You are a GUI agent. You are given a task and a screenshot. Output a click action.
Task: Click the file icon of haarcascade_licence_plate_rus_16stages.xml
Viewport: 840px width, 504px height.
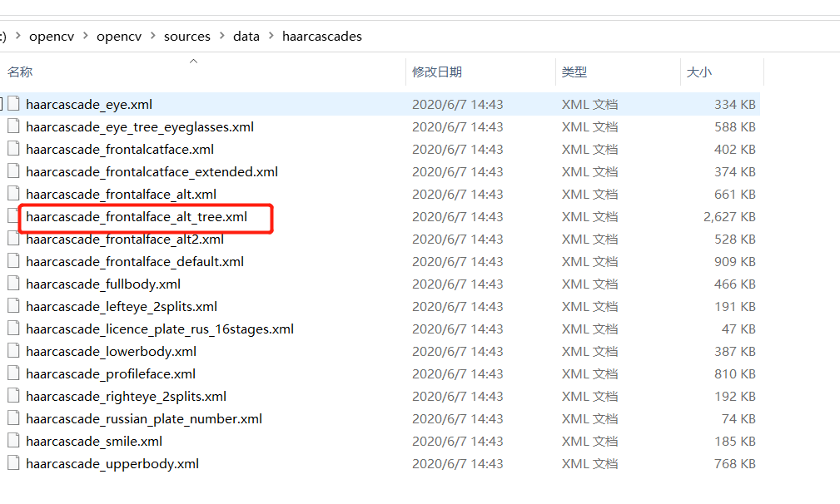point(13,329)
